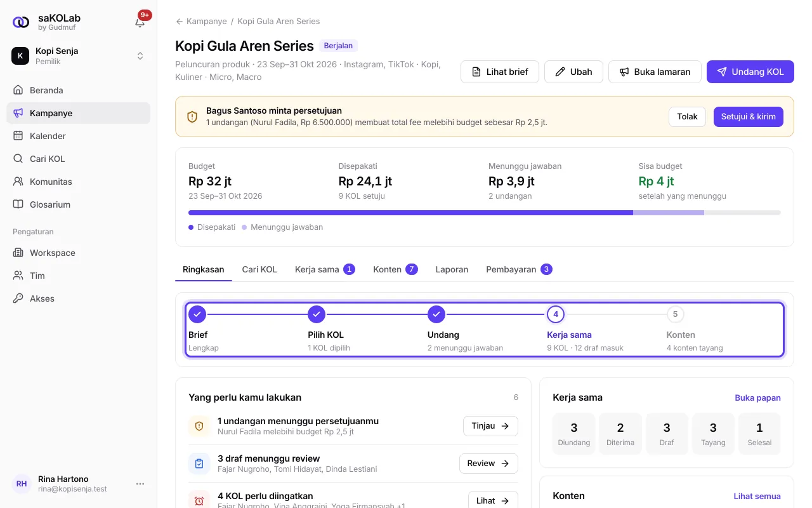Click Lihat for KOL reminders
The height and width of the screenshot is (508, 812).
pyautogui.click(x=493, y=500)
